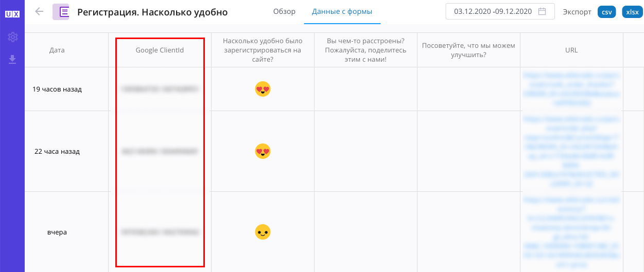Viewport: 644px width, 272px height.
Task: Click the blurred ClientId in the 22 часа назад row
Action: click(x=160, y=151)
